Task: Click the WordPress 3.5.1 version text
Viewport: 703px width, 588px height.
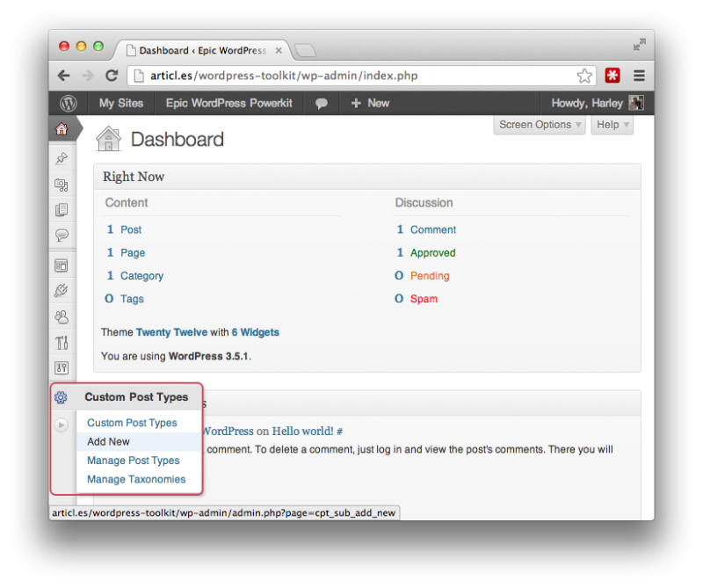Action: point(208,357)
